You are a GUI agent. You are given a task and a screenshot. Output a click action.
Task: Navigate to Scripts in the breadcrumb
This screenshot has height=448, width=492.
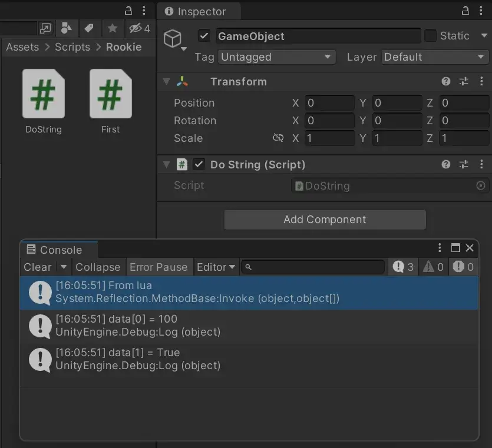click(x=72, y=47)
